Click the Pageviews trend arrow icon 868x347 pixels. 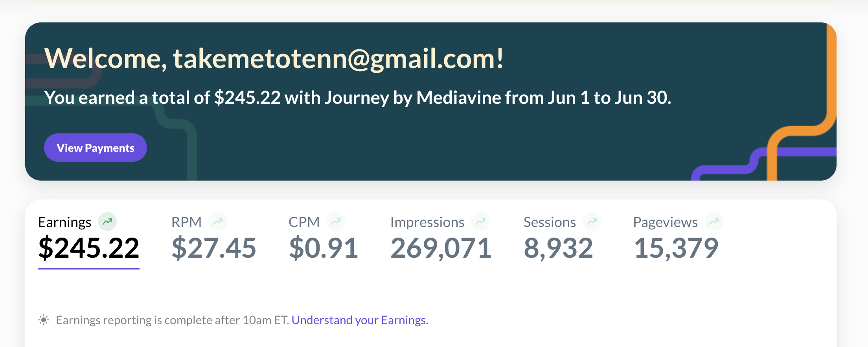pos(714,222)
